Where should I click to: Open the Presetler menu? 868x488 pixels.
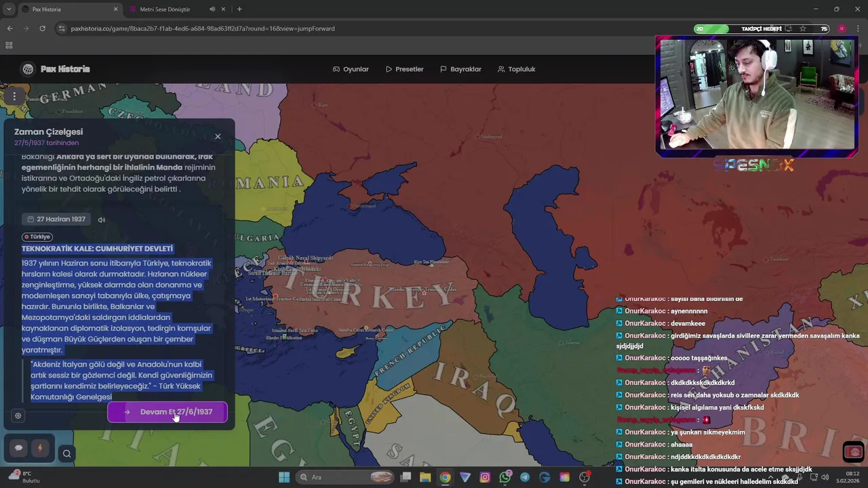pyautogui.click(x=404, y=69)
